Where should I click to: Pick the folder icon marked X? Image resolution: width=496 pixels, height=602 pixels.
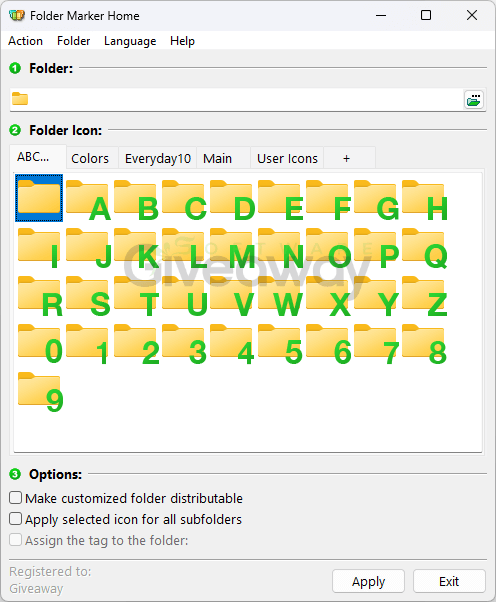[327, 294]
